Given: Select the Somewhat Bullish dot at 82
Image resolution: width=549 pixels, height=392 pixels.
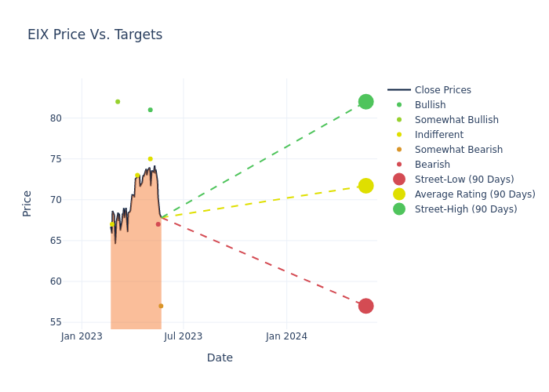Looking at the screenshot, I should tap(118, 102).
